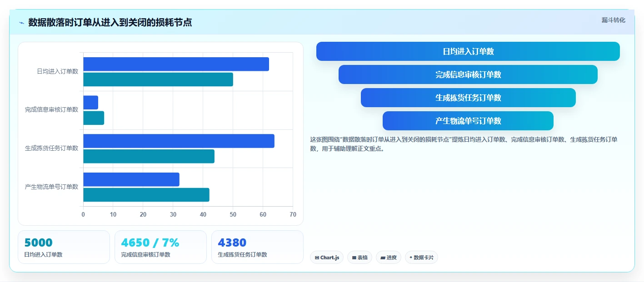
Task: Select the 生成拣货任务订单数 funnel stage bar
Action: pos(468,98)
